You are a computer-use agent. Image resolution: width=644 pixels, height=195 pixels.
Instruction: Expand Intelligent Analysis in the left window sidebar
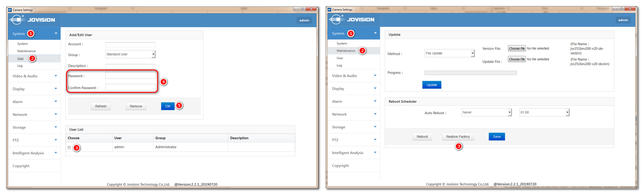pos(34,153)
